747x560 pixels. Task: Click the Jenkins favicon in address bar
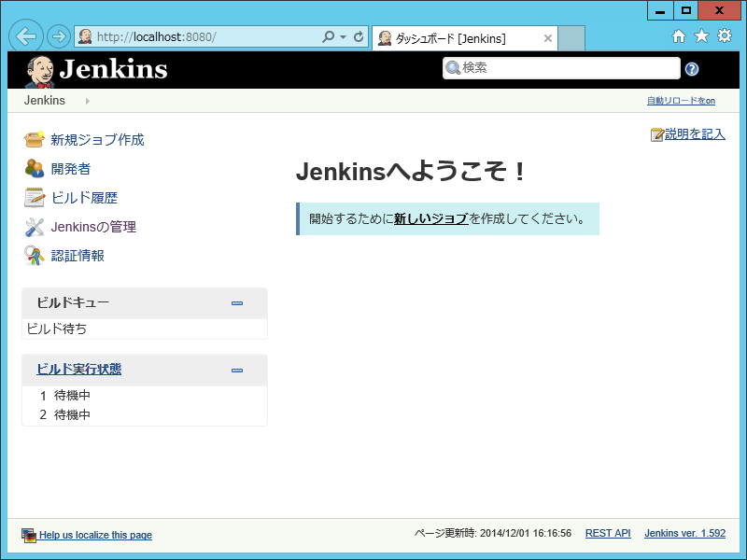[x=85, y=36]
